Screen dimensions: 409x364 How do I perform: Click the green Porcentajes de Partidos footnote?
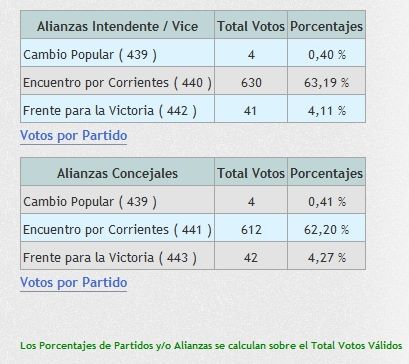[211, 346]
